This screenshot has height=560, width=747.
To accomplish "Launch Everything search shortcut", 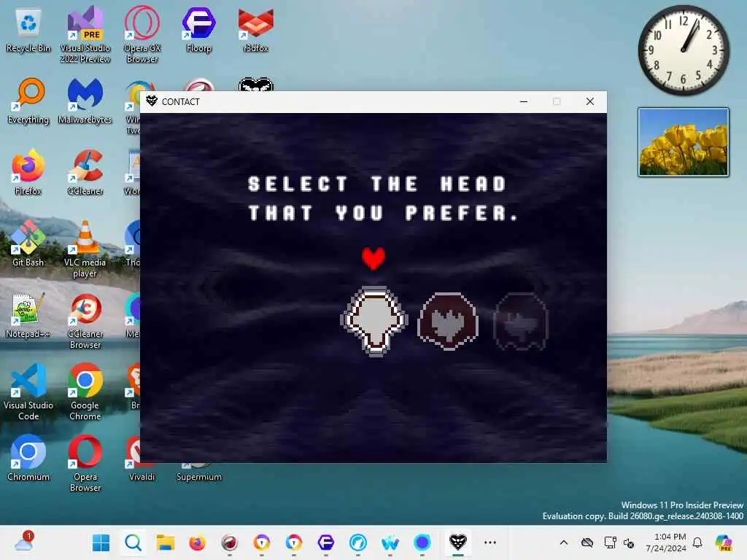I will click(x=28, y=101).
